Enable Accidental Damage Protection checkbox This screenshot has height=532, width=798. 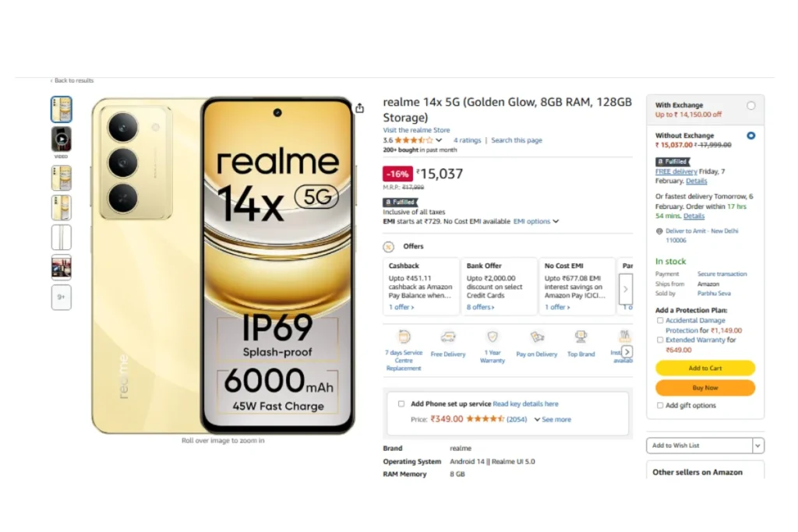pos(660,320)
